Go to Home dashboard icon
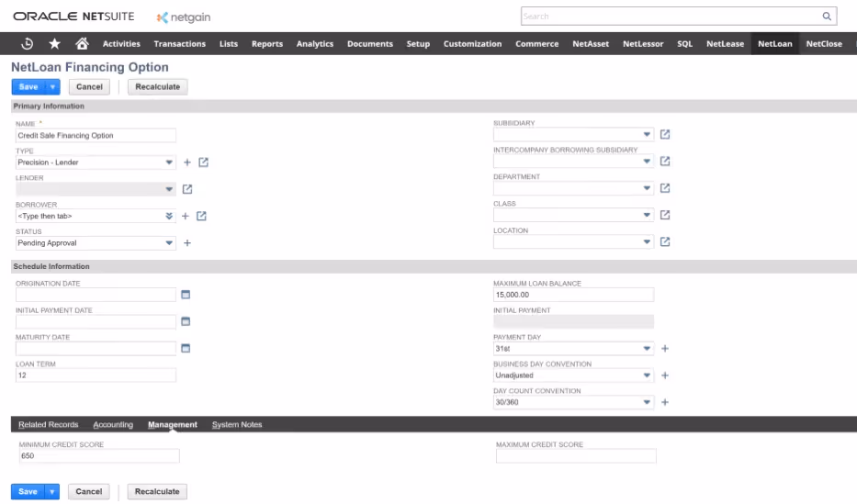The image size is (857, 504). (x=82, y=44)
